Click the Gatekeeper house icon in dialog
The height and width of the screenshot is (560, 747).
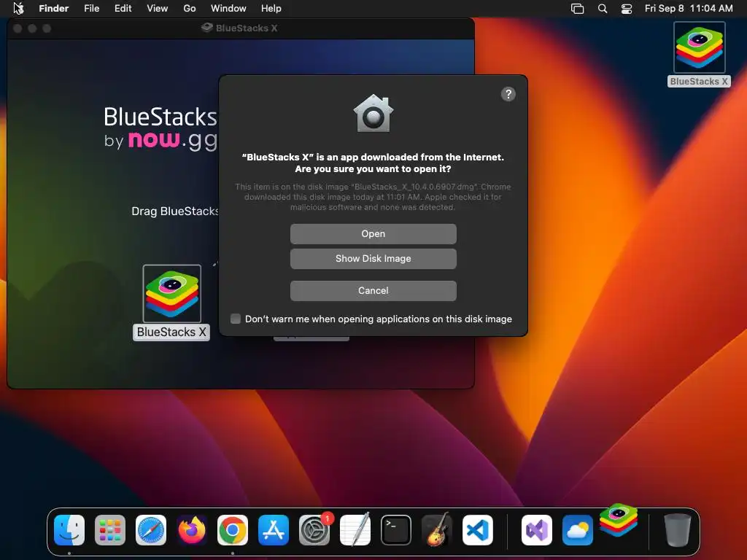373,113
